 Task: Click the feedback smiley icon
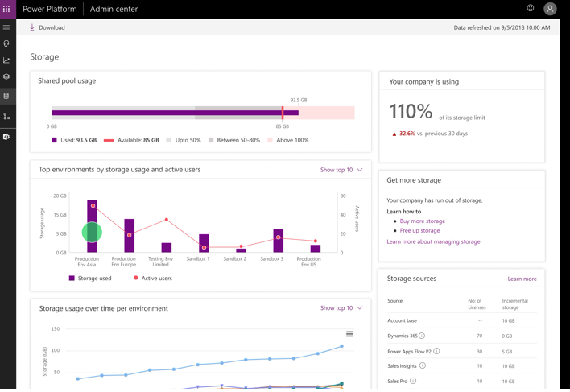click(x=531, y=8)
